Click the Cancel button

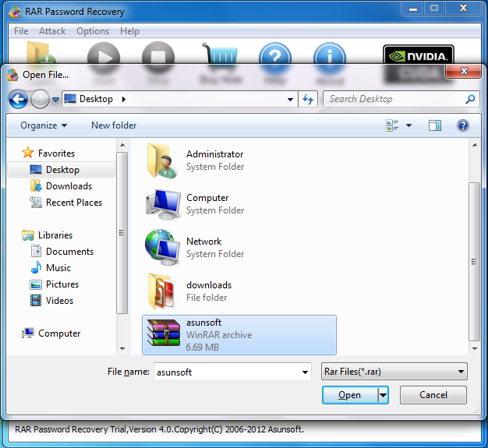[x=433, y=395]
